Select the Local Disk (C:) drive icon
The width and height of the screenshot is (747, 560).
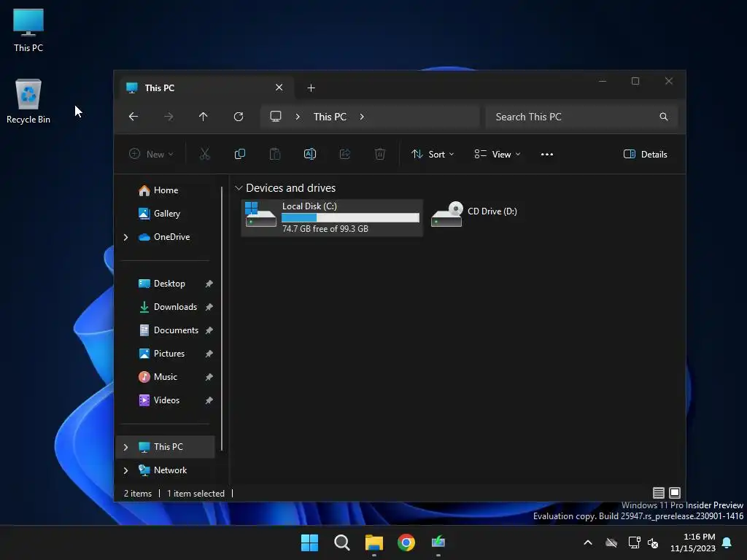click(x=260, y=214)
